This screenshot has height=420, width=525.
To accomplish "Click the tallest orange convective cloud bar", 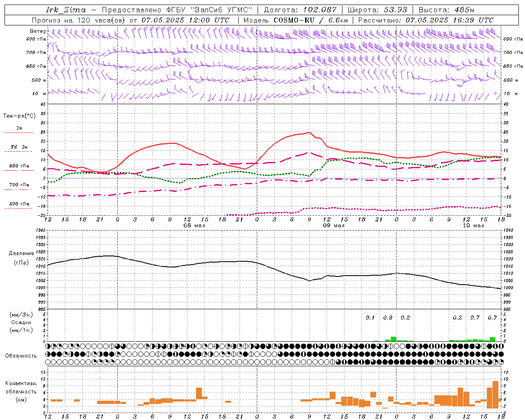I will [495, 395].
